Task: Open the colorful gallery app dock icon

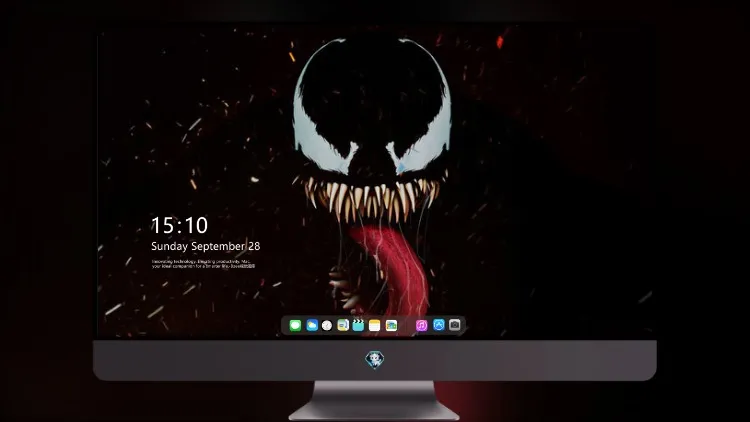Action: point(391,325)
